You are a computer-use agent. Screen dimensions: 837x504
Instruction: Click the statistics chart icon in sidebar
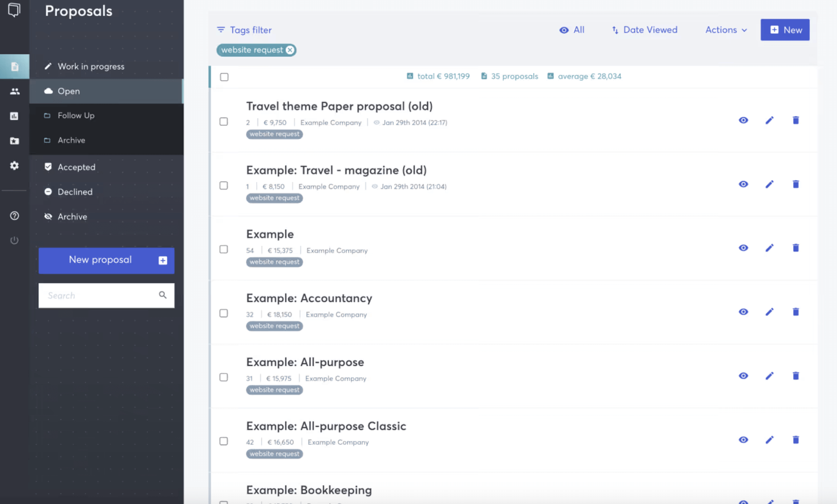(x=14, y=116)
